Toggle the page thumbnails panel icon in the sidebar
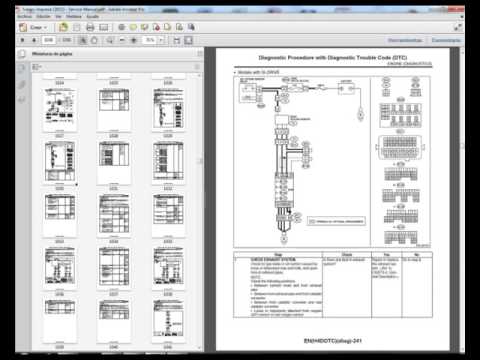The height and width of the screenshot is (360, 480). pos(22,69)
